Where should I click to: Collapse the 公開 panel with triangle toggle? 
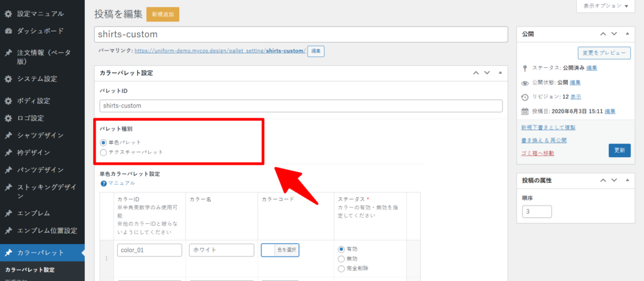pos(627,34)
